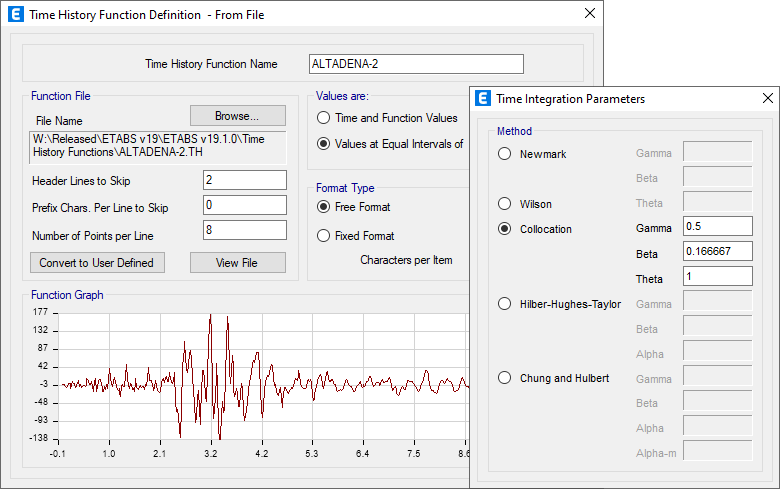Click the ETABS icon in Time Integration Parameters window
The width and height of the screenshot is (780, 489).
pos(485,99)
